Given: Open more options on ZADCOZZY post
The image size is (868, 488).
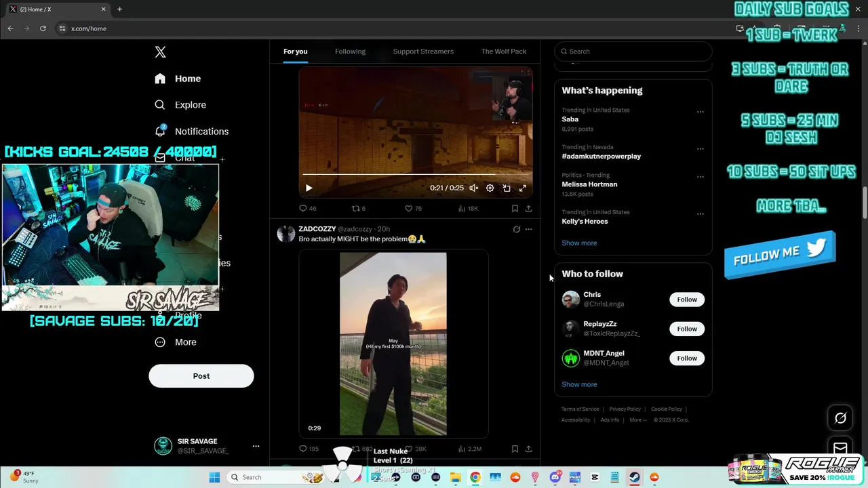Looking at the screenshot, I should (x=528, y=229).
